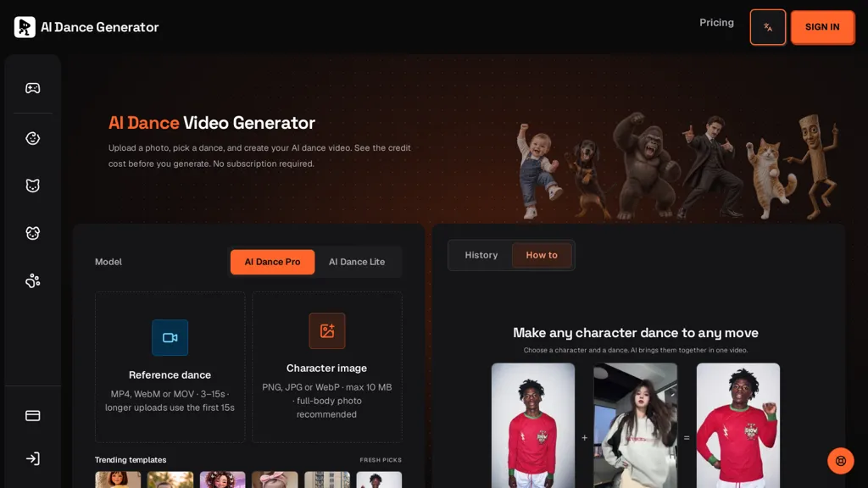
Task: Open the cat face sidebar icon
Action: click(x=33, y=186)
